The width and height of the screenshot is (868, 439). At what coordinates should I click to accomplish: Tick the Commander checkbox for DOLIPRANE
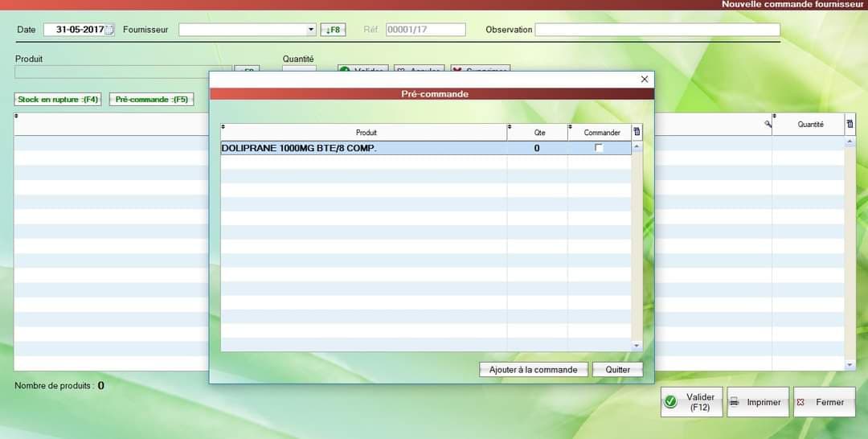pyautogui.click(x=599, y=148)
